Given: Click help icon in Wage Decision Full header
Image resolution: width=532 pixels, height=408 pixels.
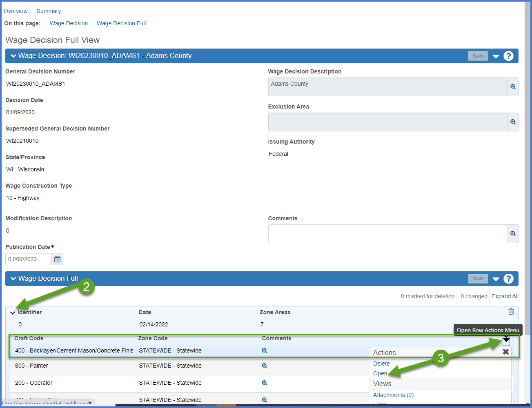Looking at the screenshot, I should pyautogui.click(x=508, y=279).
